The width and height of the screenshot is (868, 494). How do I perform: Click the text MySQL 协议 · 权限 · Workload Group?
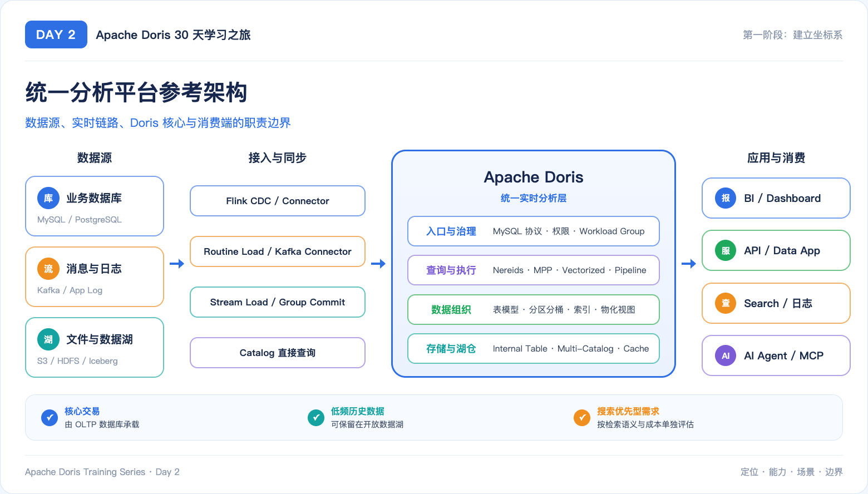pyautogui.click(x=569, y=231)
